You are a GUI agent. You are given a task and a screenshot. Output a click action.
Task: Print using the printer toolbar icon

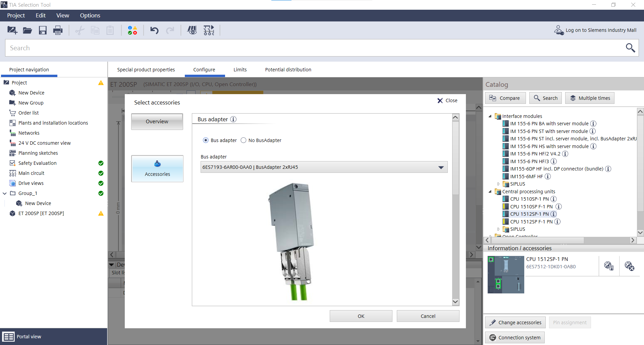58,30
